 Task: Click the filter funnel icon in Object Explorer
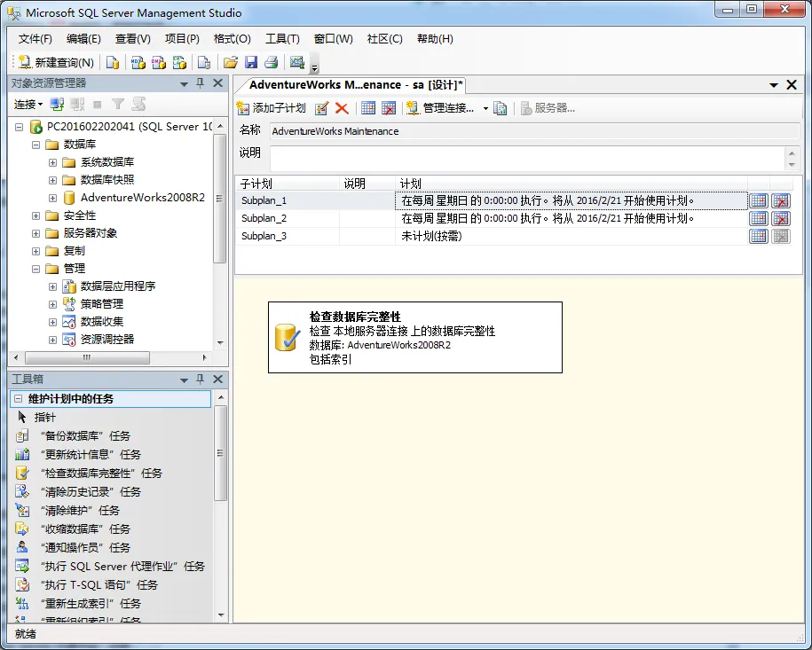[x=118, y=105]
